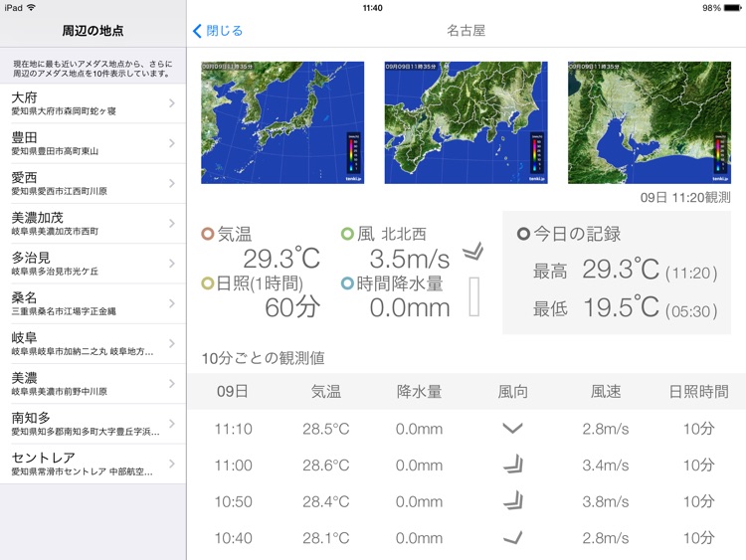Viewport: 746px width, 560px height.
Task: Tap the blue back chevron icon
Action: (x=197, y=31)
